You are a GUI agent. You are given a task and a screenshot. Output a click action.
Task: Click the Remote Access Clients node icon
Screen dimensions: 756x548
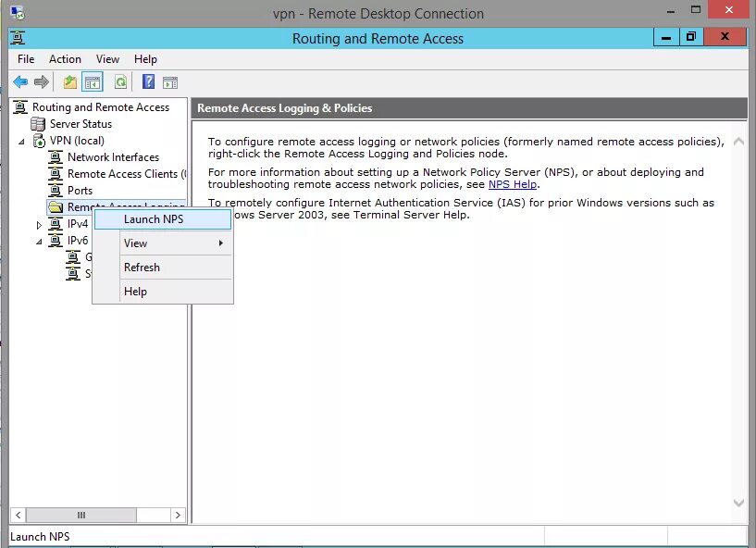coord(56,174)
